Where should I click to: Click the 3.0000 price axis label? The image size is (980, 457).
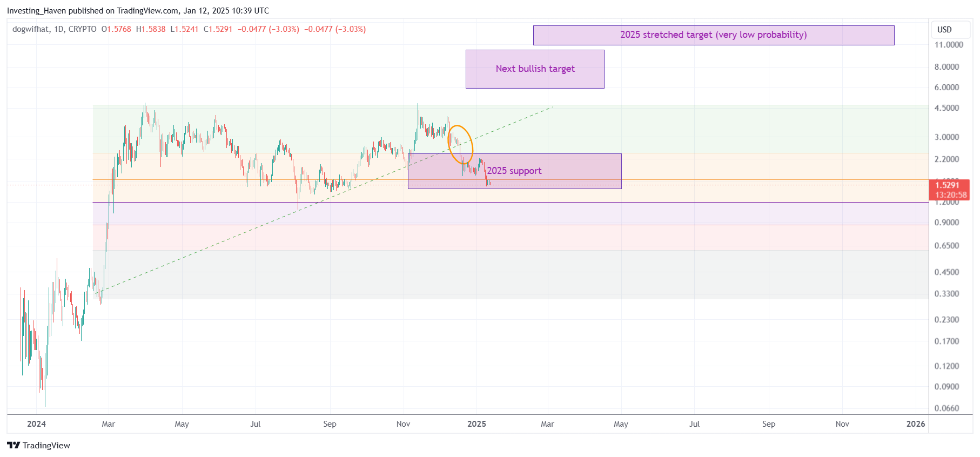click(x=947, y=137)
